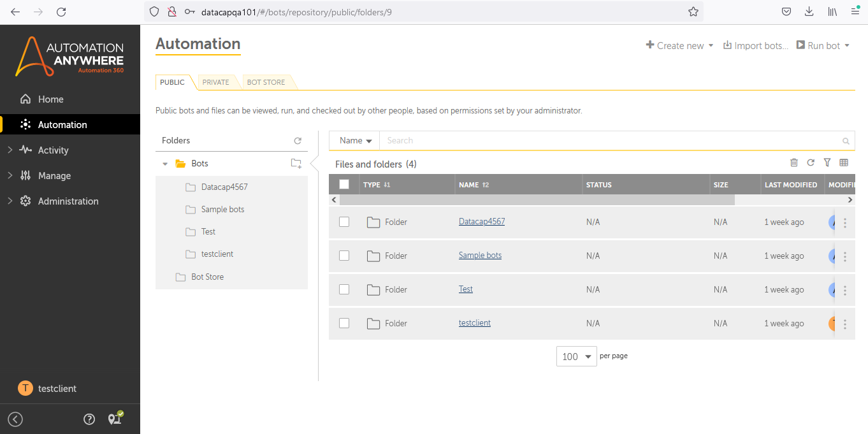Select testclient in the folder tree
This screenshot has height=434, width=868.
[x=217, y=254]
